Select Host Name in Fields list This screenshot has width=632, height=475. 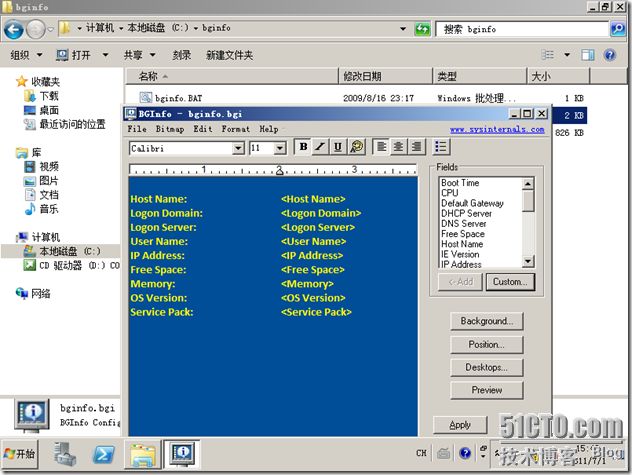[462, 244]
